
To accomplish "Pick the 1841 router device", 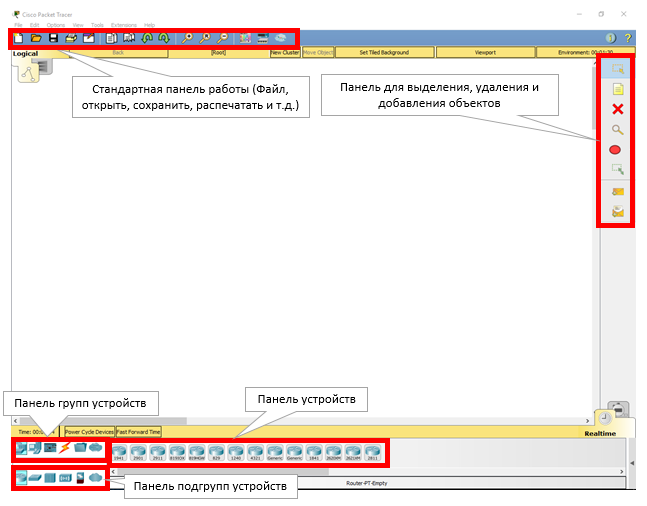I will click(x=314, y=453).
